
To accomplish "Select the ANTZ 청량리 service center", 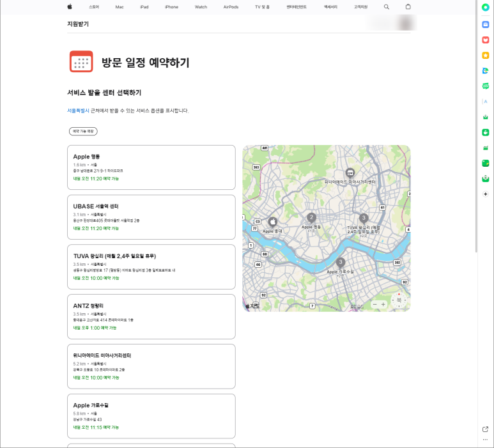I will [151, 316].
